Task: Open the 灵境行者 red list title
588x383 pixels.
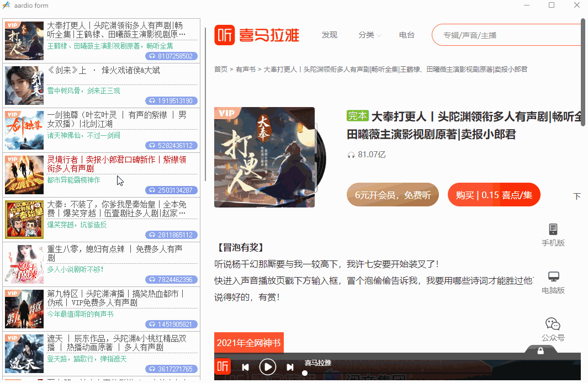Action: click(x=117, y=164)
